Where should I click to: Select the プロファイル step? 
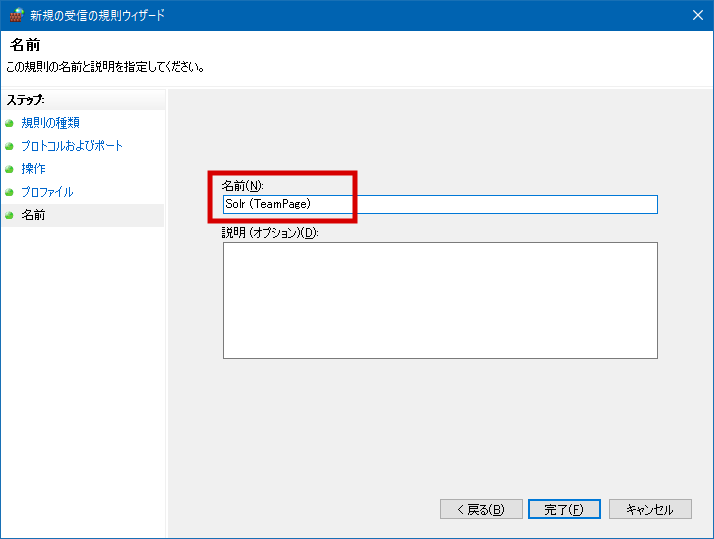pyautogui.click(x=47, y=192)
